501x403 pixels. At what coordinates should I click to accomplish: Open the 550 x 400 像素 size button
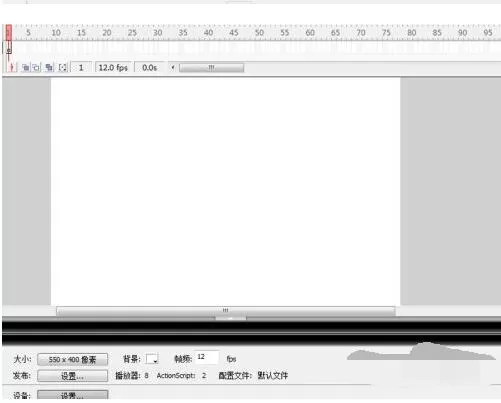point(72,359)
